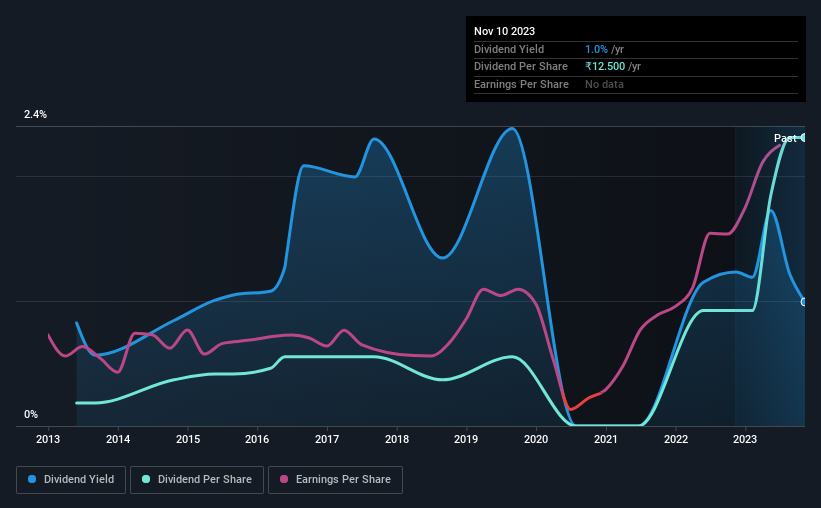The image size is (821, 508).
Task: Click the pink Earnings Per Share legend dot
Action: tap(284, 479)
